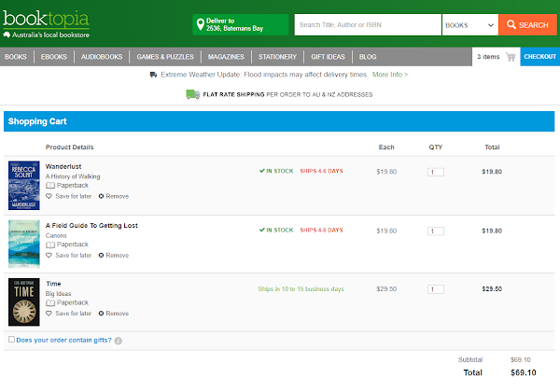This screenshot has width=560, height=392.
Task: Click the paperback book icon under Wanderlust
Action: coord(50,186)
